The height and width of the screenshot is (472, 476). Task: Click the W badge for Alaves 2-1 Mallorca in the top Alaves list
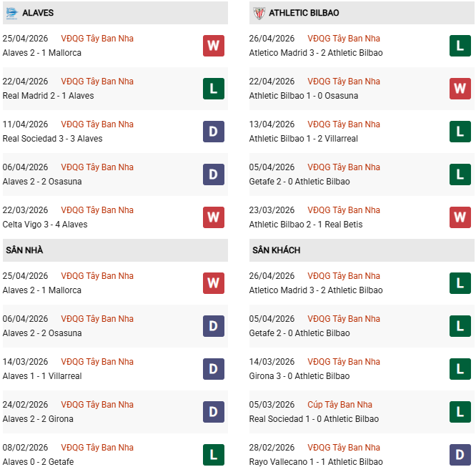[214, 46]
